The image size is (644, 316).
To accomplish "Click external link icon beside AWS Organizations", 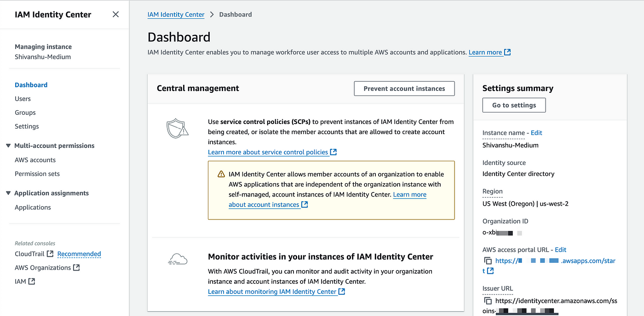I will [x=76, y=267].
